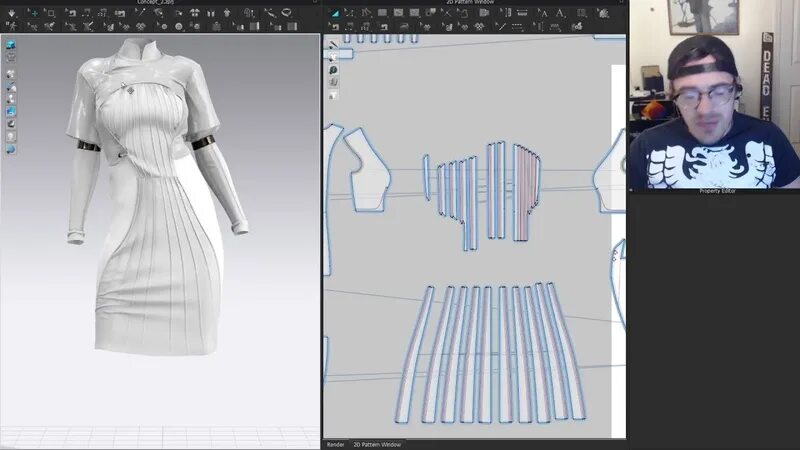Toggle the pin display icon in 3D view sidebar
800x450 pixels.
[x=11, y=99]
